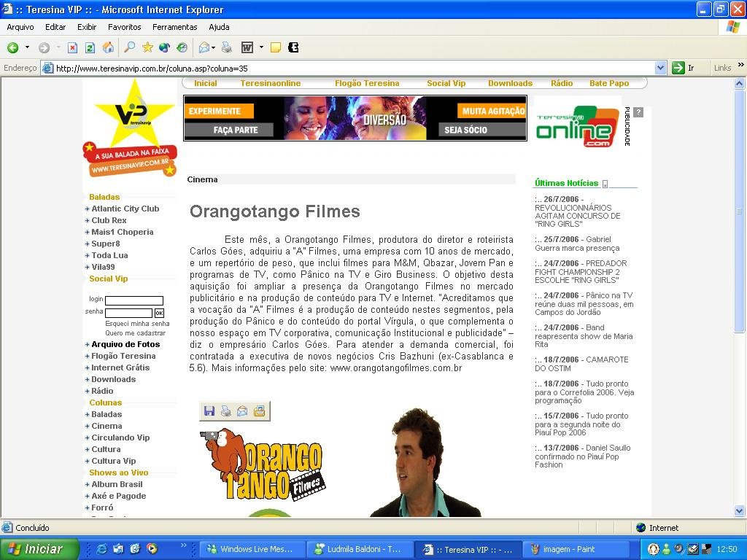
Task: Open Back button history dropdown arrow
Action: click(x=27, y=47)
